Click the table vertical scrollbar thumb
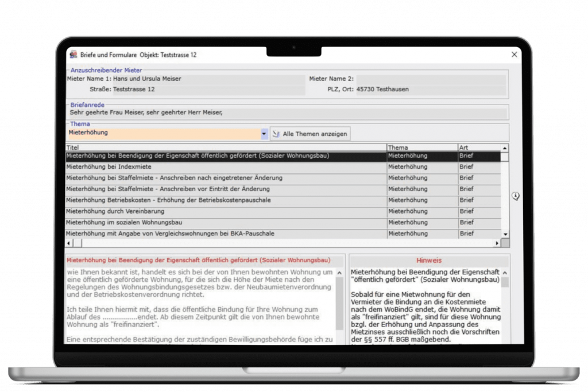Viewport: 588px width, 392px height. [x=505, y=157]
